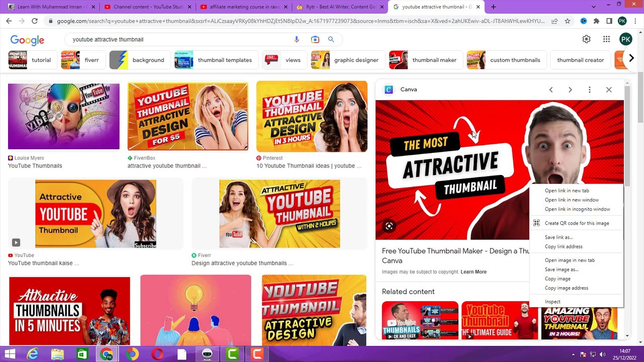
Task: Filter results by the background chip
Action: (x=139, y=60)
